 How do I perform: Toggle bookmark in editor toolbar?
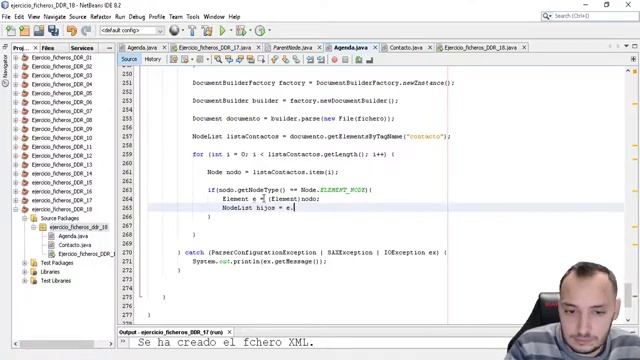(x=296, y=60)
